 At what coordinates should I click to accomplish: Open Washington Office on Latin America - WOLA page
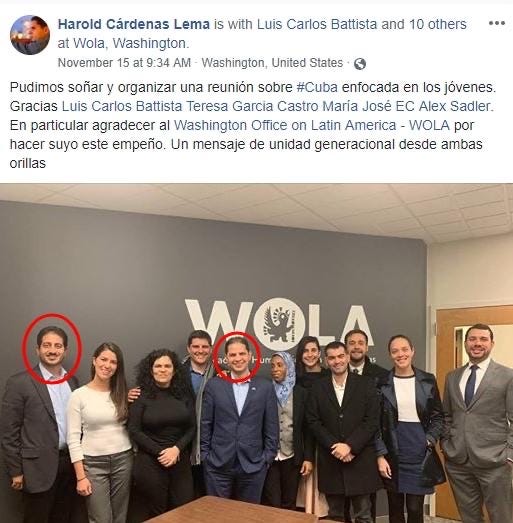click(312, 126)
